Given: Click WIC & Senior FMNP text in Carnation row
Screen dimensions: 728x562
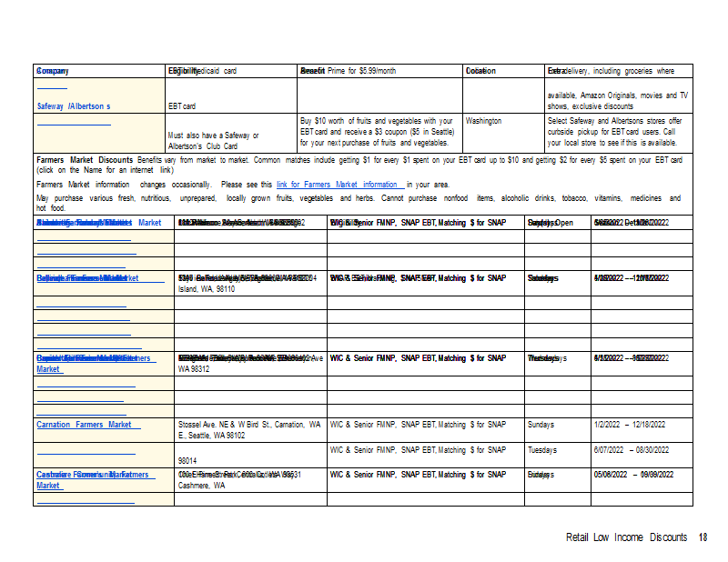Looking at the screenshot, I should coord(418,425).
